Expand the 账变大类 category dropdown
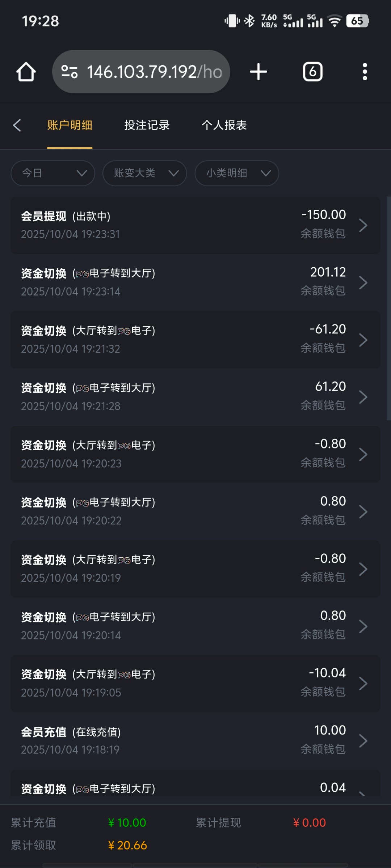Screen dimensions: 391x868 pos(145,173)
